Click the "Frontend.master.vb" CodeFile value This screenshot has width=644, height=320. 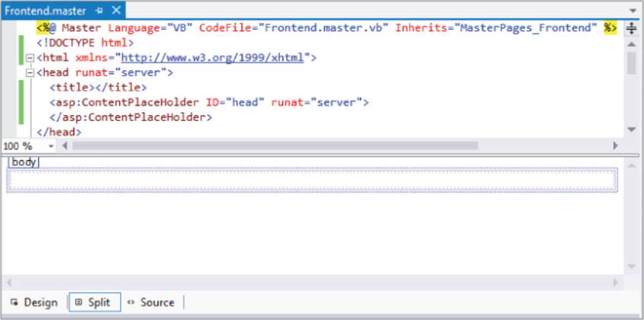pos(324,28)
